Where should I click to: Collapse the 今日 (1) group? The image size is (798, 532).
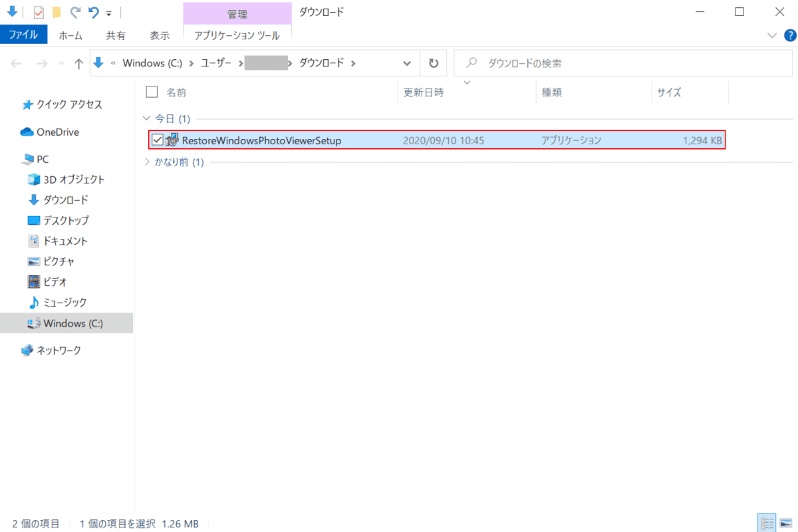(147, 118)
